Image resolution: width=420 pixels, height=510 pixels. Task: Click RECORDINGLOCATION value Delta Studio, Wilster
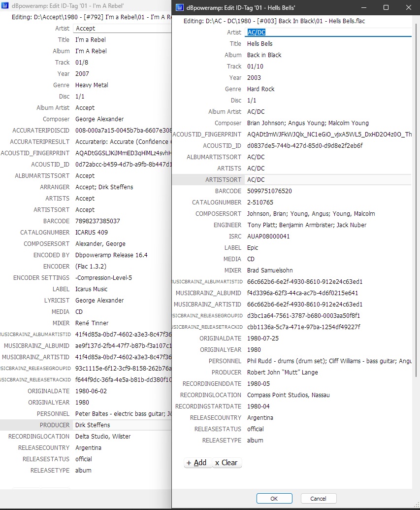[x=103, y=437]
